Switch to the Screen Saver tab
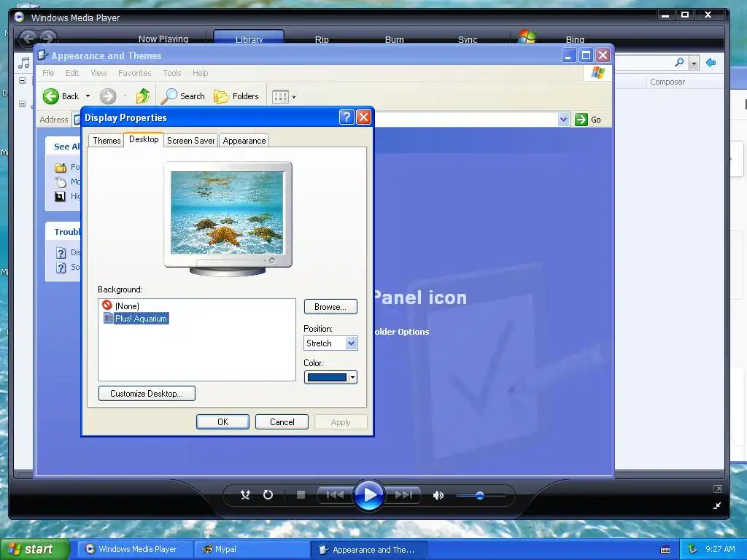The height and width of the screenshot is (560, 747). point(190,141)
